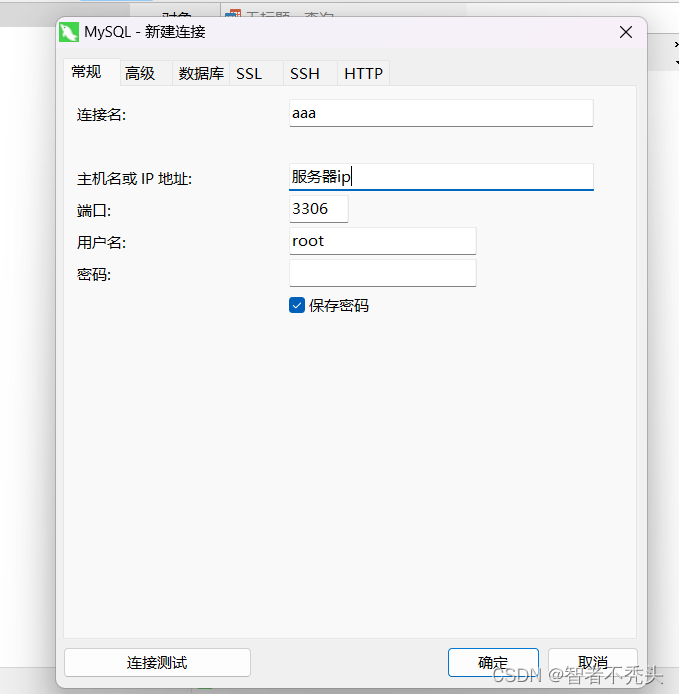679x694 pixels.
Task: Confirm with the 确定 button
Action: coord(493,663)
